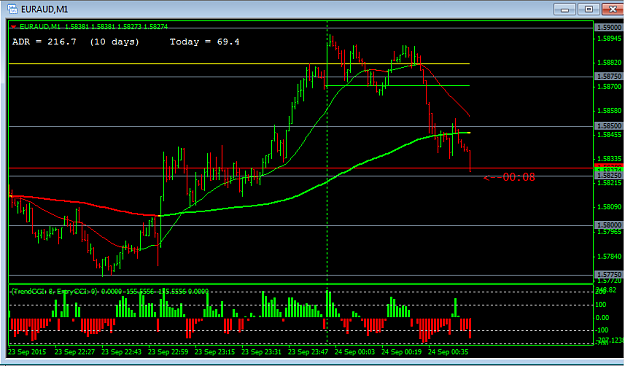Click the EURAUD,M1 window title text

point(44,9)
